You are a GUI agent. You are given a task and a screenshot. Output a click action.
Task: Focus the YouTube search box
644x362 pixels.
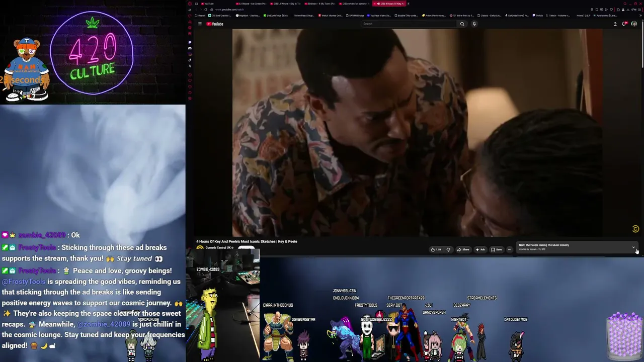tap(409, 24)
